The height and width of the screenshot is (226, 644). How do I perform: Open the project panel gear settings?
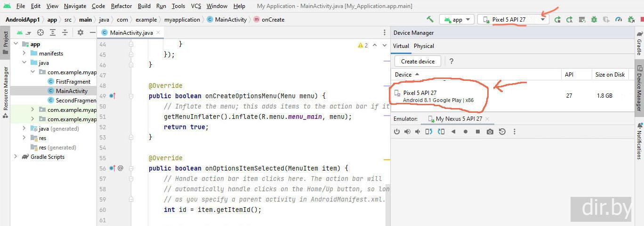[80, 32]
